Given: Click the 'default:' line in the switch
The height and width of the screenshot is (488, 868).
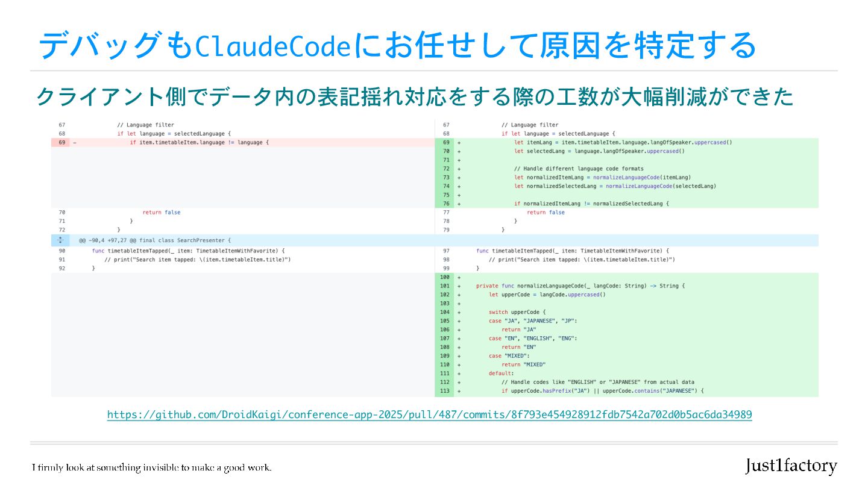Looking at the screenshot, I should click(x=501, y=373).
